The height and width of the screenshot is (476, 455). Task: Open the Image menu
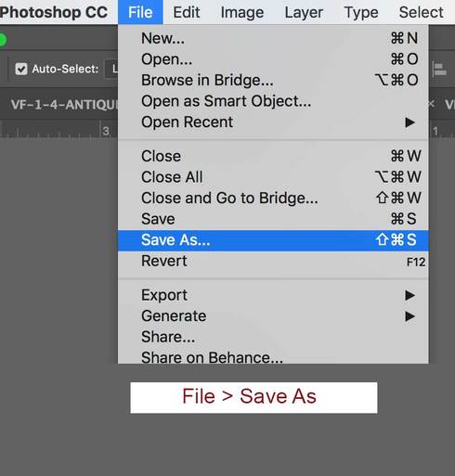(242, 12)
